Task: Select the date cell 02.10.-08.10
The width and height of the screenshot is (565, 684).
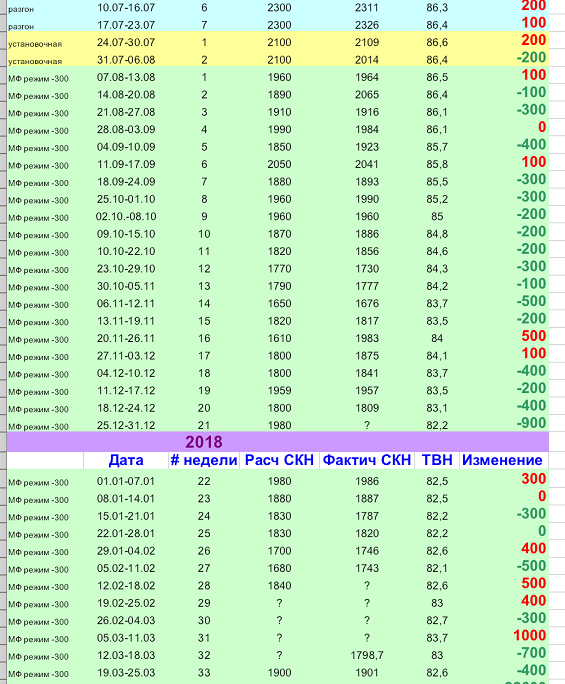Action: (x=126, y=217)
